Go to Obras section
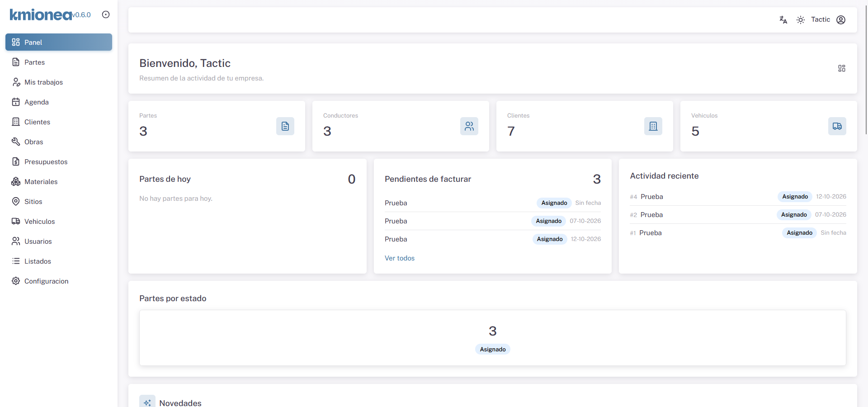This screenshot has width=868, height=407. point(59,142)
